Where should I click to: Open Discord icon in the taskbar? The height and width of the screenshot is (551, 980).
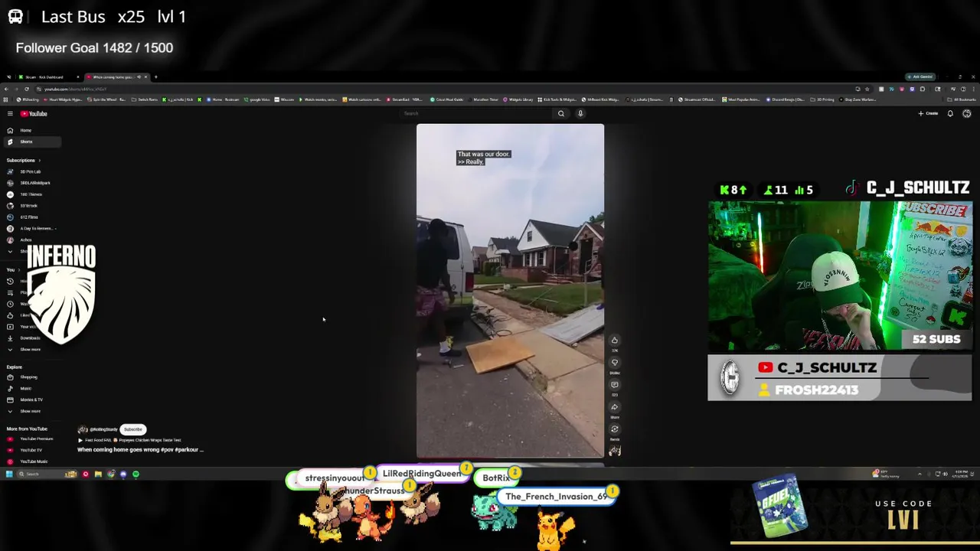tap(123, 474)
